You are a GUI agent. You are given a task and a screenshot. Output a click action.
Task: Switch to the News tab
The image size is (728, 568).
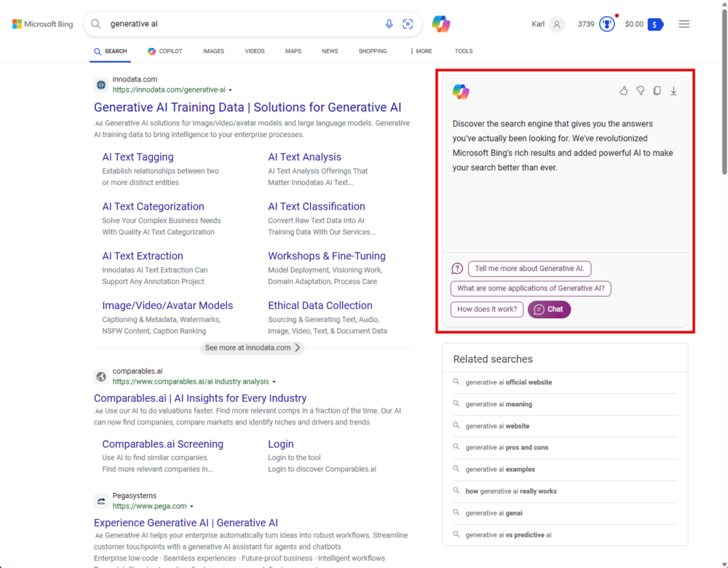(x=330, y=51)
